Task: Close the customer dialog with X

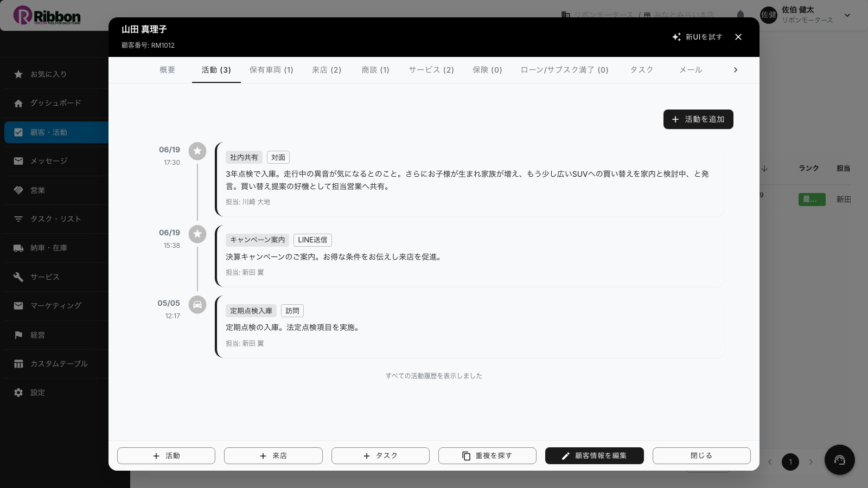Action: (738, 37)
